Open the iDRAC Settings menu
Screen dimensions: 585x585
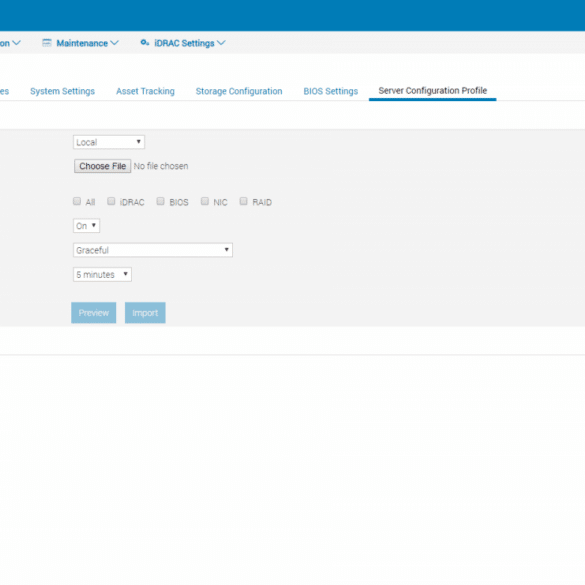183,43
